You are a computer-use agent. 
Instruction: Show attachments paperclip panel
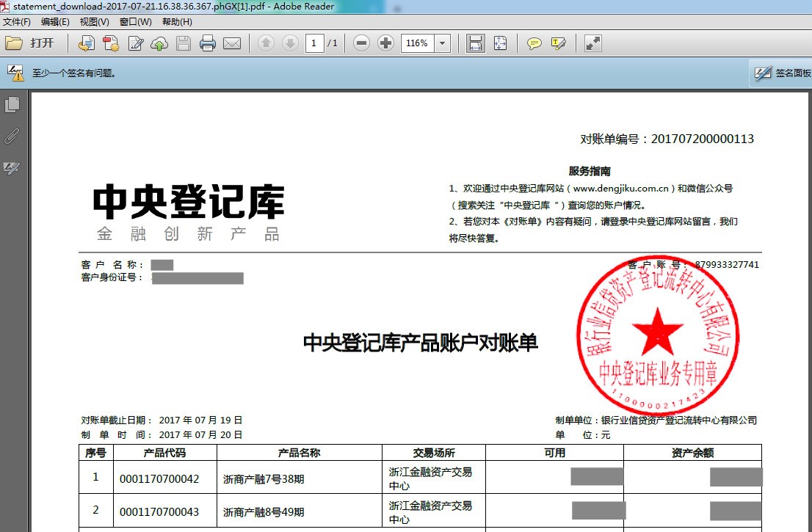pos(12,136)
